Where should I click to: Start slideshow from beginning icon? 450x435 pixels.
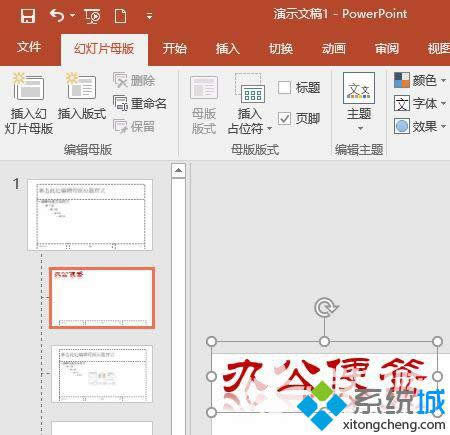coord(92,16)
